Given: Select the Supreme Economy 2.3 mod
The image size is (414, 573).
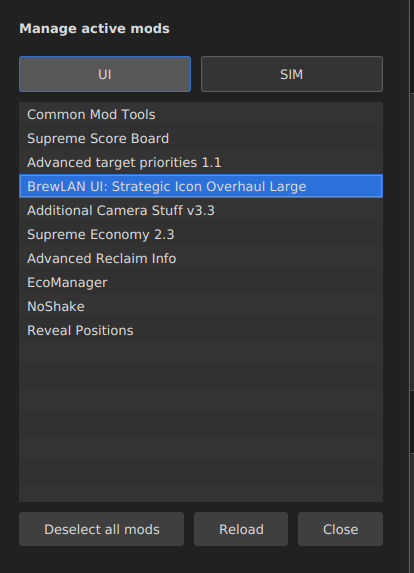Looking at the screenshot, I should (201, 235).
